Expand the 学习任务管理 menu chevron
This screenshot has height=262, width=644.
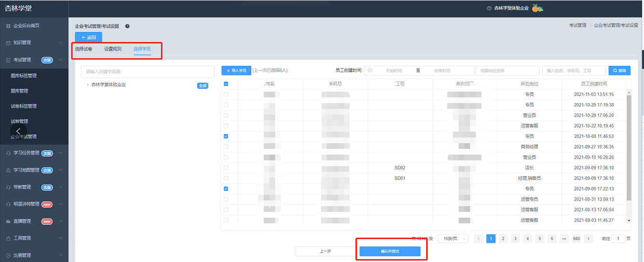61,153
